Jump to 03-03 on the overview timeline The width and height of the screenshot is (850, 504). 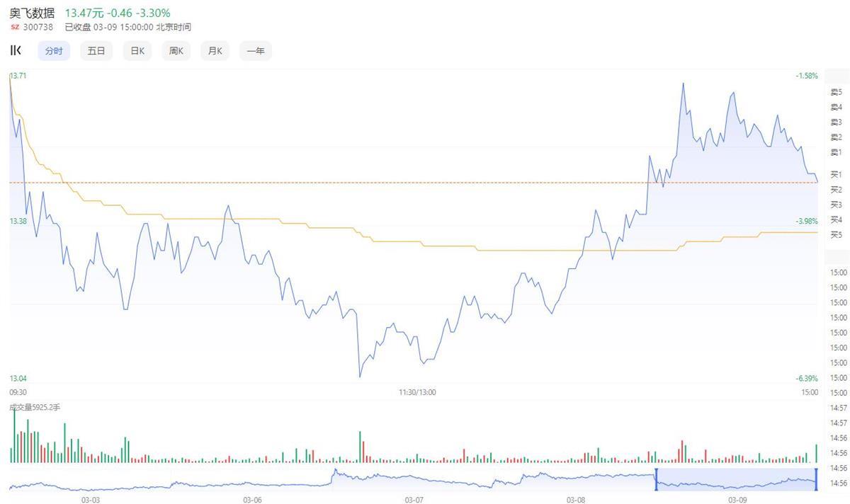click(91, 499)
